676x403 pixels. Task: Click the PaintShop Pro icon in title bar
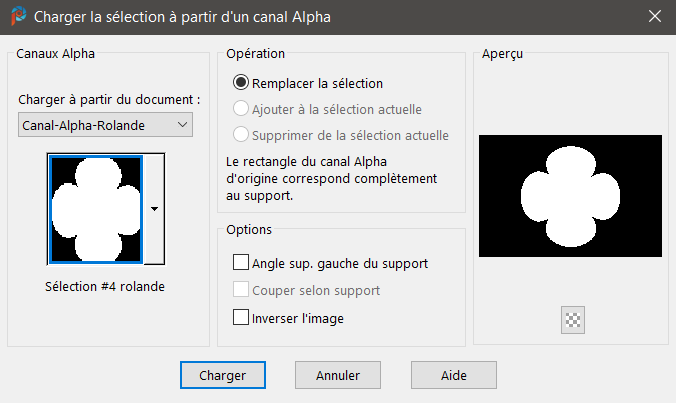pos(18,18)
